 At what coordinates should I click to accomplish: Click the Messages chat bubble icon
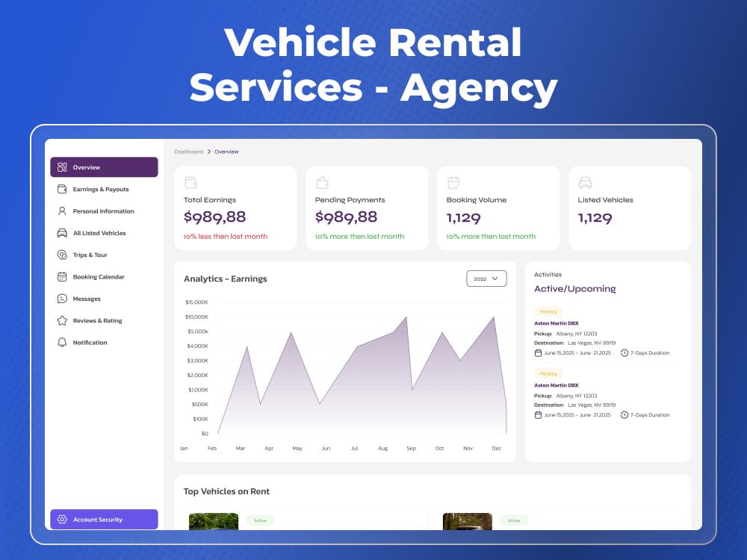click(x=62, y=299)
